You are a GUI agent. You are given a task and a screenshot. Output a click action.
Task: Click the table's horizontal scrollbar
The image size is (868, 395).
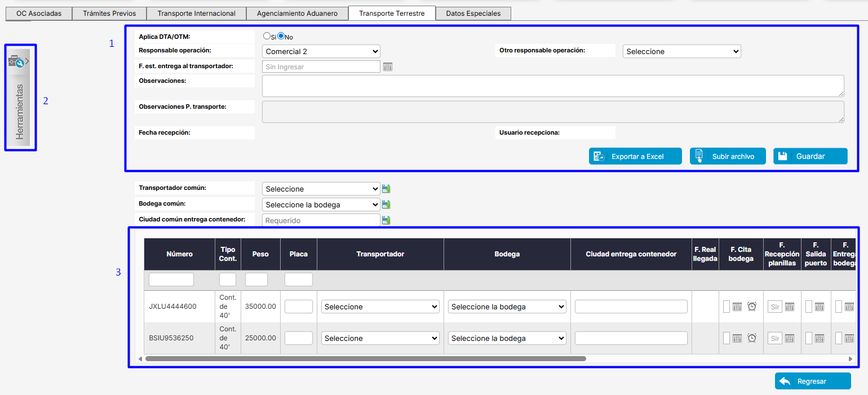point(365,358)
